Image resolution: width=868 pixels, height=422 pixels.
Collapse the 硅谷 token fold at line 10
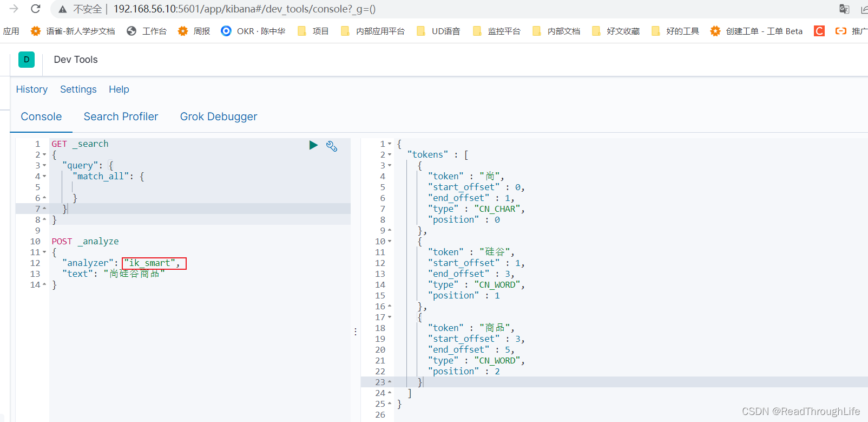[x=390, y=242]
